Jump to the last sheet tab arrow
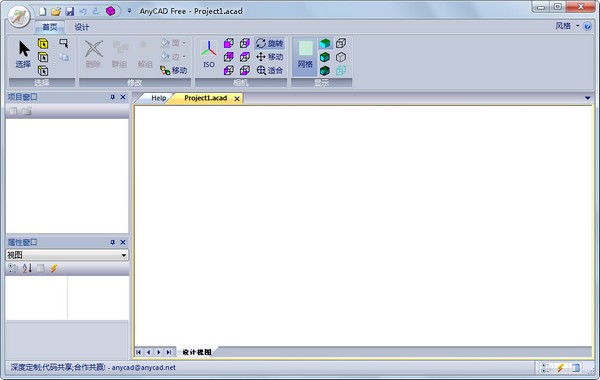 pos(168,352)
